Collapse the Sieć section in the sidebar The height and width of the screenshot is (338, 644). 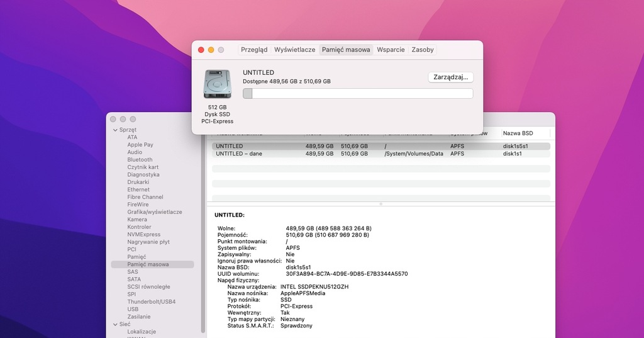coord(116,324)
